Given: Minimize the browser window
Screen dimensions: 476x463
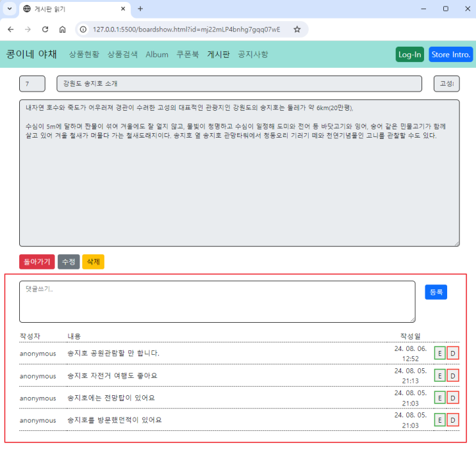Looking at the screenshot, I should coord(423,9).
